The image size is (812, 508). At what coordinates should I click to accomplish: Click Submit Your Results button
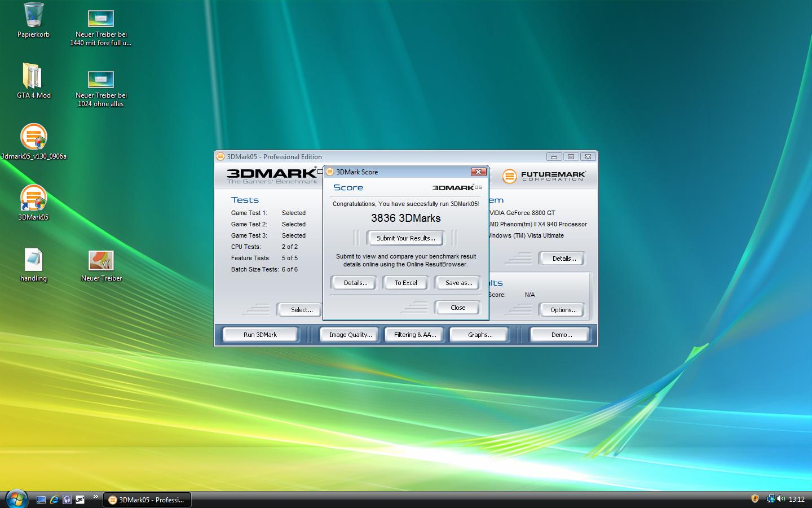(406, 238)
